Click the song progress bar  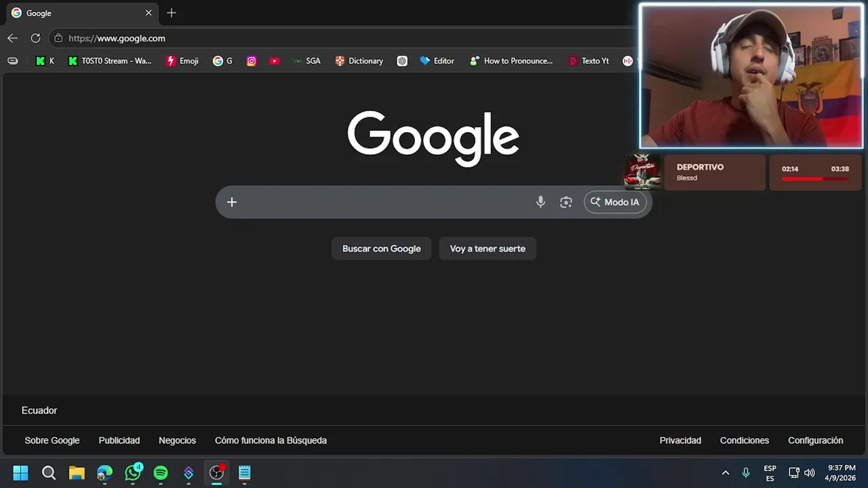(815, 179)
